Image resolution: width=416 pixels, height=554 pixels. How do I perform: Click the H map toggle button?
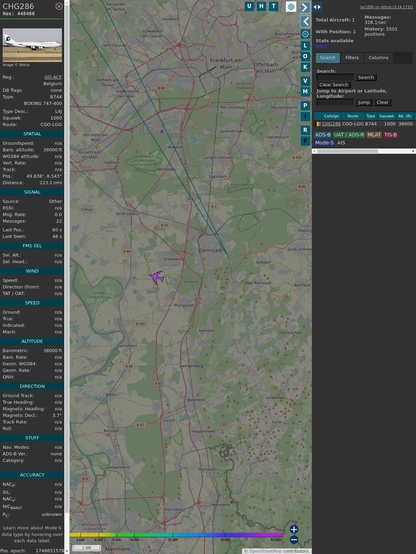click(x=261, y=6)
